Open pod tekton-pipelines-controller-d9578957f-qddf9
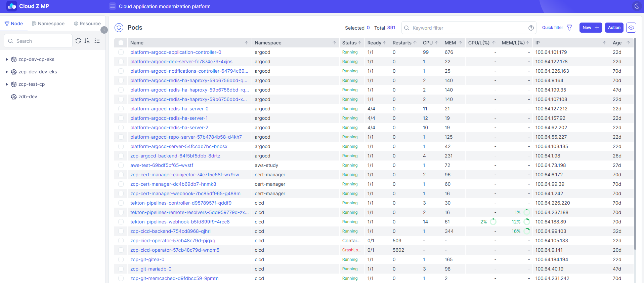Screen dimensions: 644x283 [181, 203]
